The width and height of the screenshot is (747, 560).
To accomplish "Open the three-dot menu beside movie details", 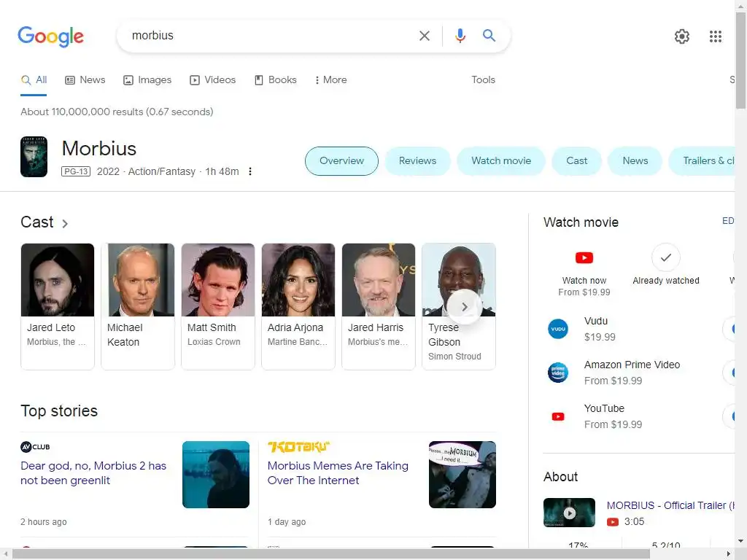I will [250, 171].
